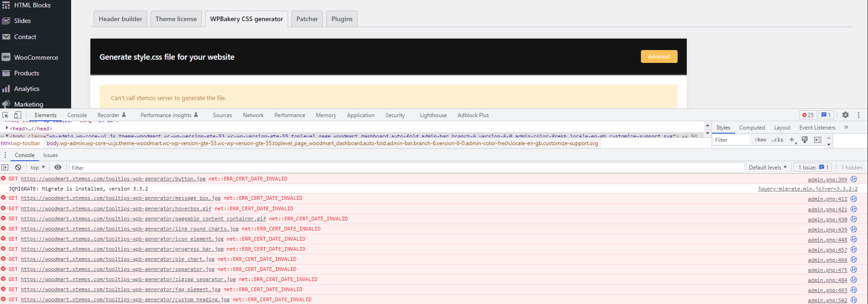Toggle computed styles sidebar icon
Screen dimensions: 868x304
818,140
